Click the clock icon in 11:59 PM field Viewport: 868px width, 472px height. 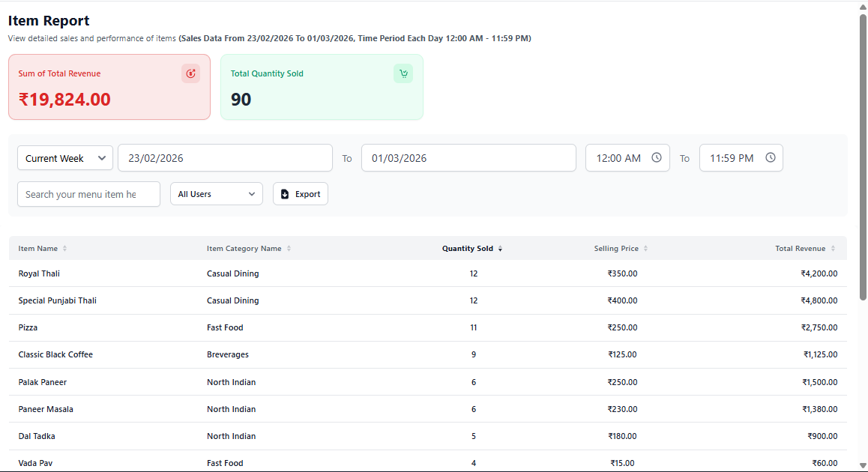771,158
